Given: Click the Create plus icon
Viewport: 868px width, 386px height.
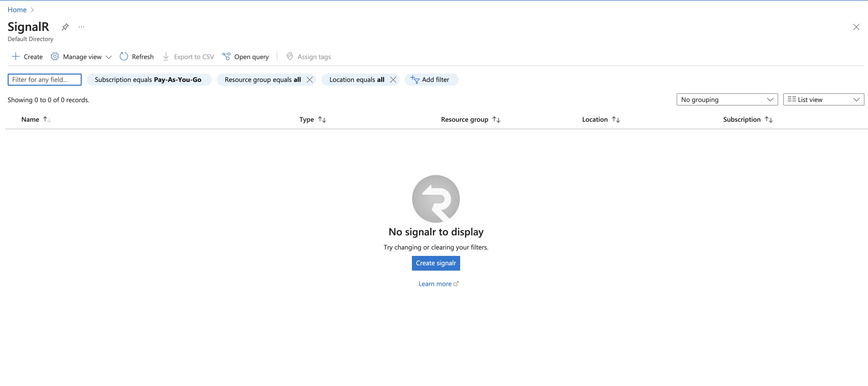Looking at the screenshot, I should [x=16, y=57].
